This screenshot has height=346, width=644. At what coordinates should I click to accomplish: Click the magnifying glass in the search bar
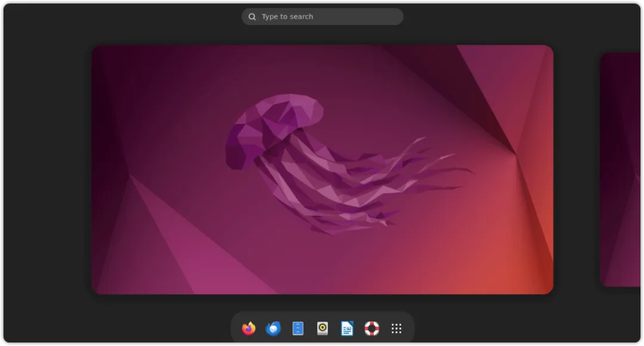pyautogui.click(x=252, y=17)
